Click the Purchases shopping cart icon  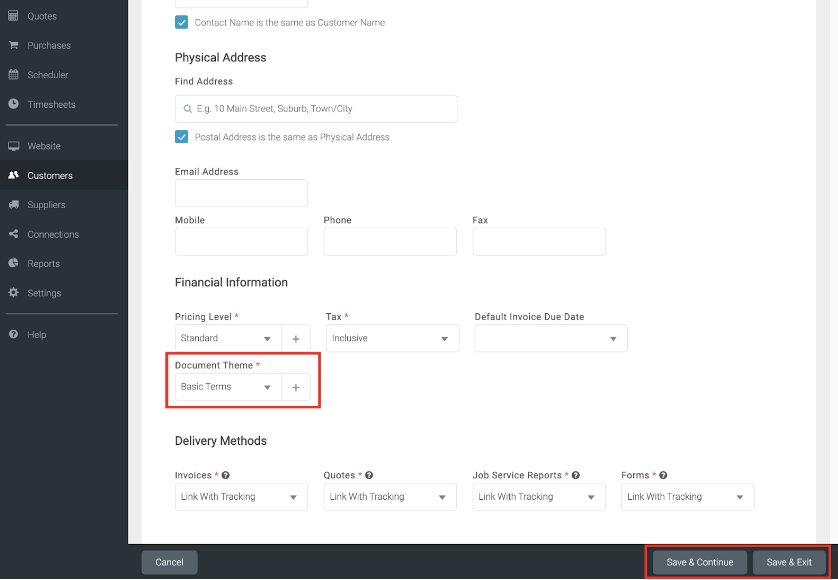[13, 45]
